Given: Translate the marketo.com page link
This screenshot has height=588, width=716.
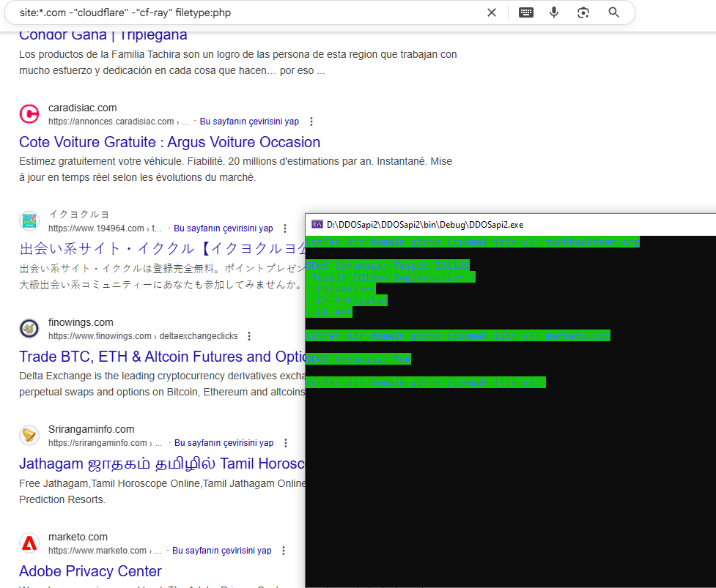Looking at the screenshot, I should point(221,551).
